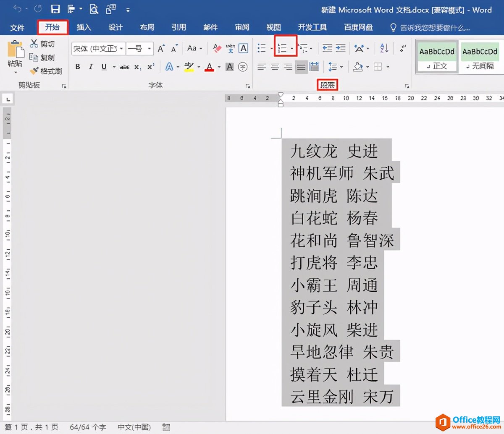Open the font size dropdown 一号
The width and height of the screenshot is (504, 434).
(x=149, y=49)
